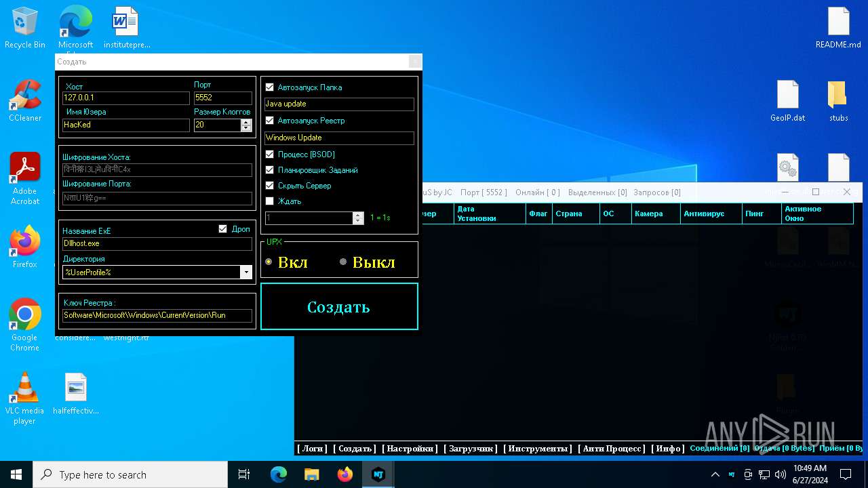Click the Порт input field
Image resolution: width=868 pixels, height=488 pixels.
coord(223,98)
